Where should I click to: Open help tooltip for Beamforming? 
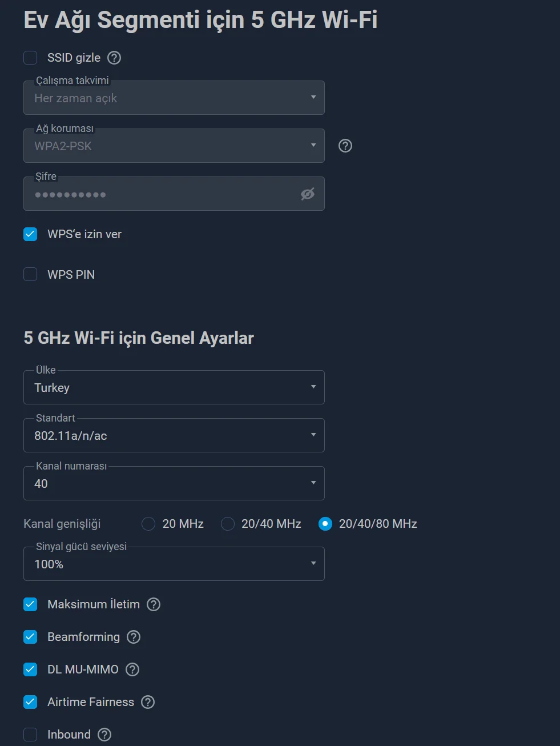(x=134, y=637)
